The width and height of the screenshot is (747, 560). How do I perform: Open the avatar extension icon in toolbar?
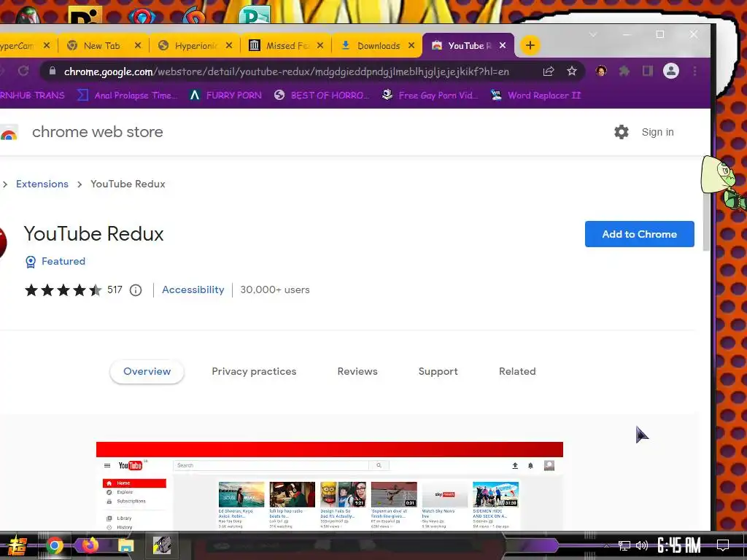[x=601, y=71]
